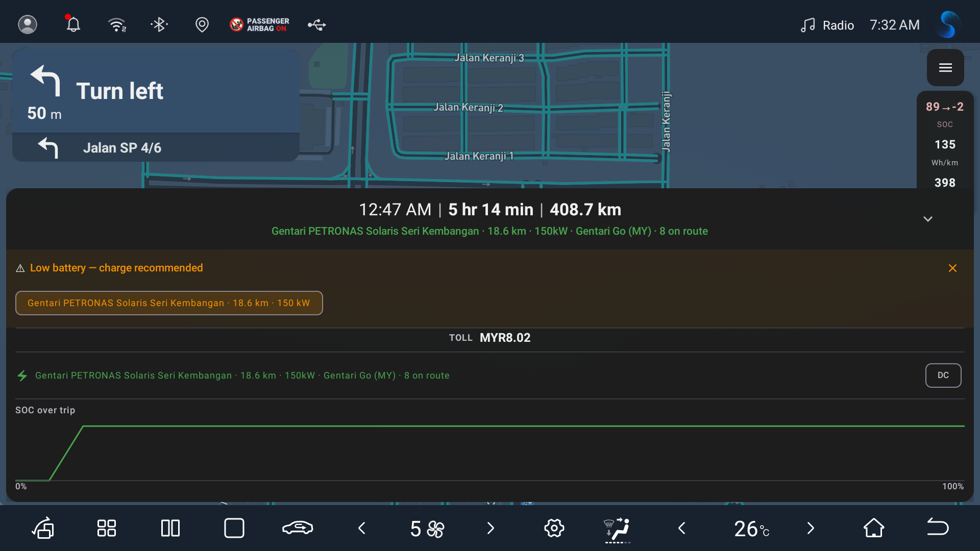Open notifications bell
Viewport: 980px width, 551px height.
pos(73,24)
